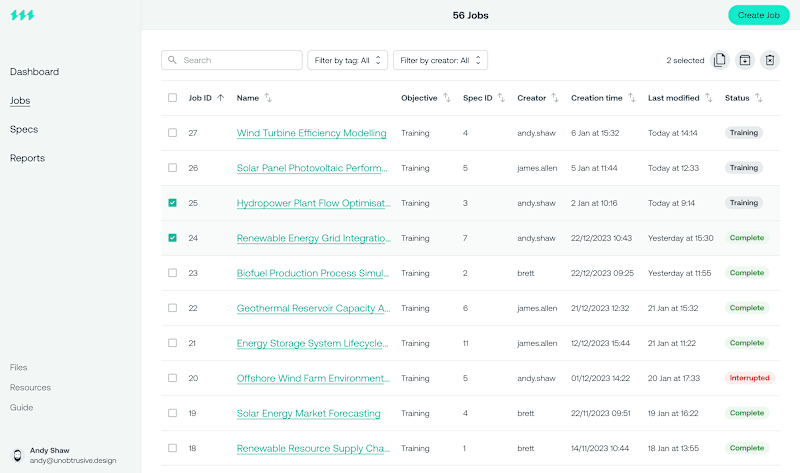Go to Dashboard in the sidebar
Screen dimensions: 800x473
[x=34, y=72]
